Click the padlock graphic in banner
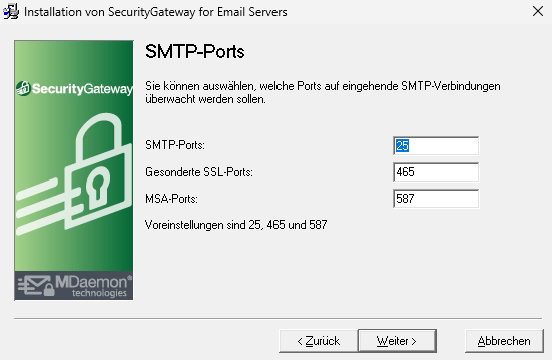 (x=75, y=174)
